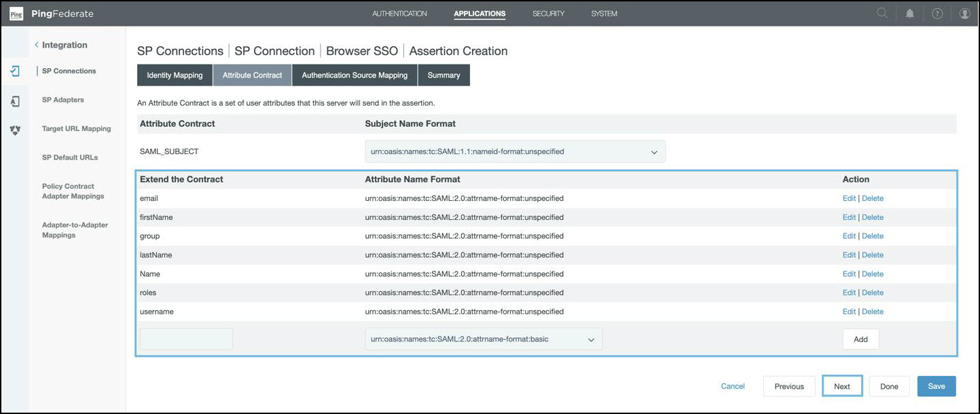Open Target URL Mapping in sidebar
980x414 pixels.
[76, 129]
